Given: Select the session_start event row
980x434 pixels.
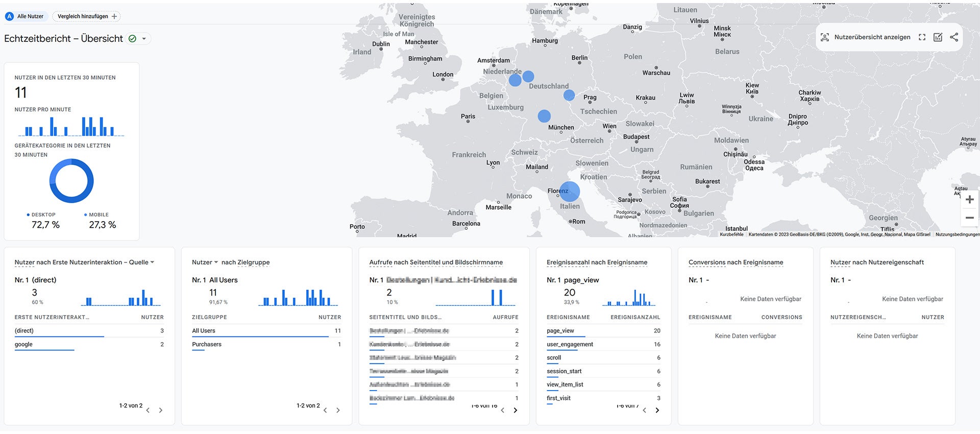Looking at the screenshot, I should pos(603,371).
